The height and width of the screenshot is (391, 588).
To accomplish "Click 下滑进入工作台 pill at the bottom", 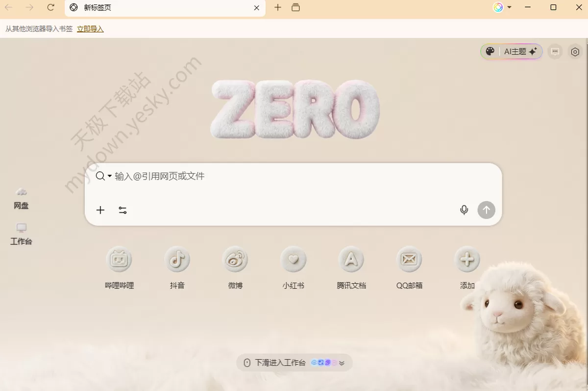I will pos(294,363).
